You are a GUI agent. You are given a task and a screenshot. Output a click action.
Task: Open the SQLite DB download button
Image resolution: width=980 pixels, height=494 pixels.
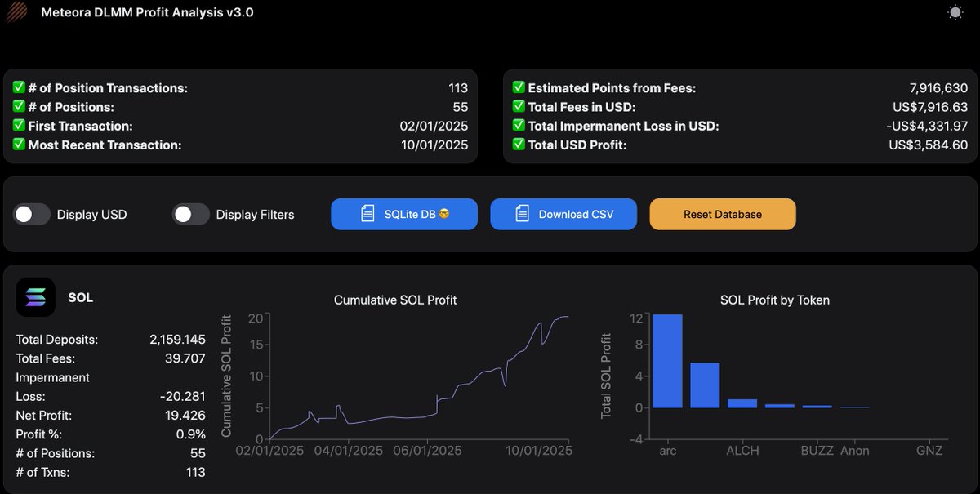click(x=404, y=214)
